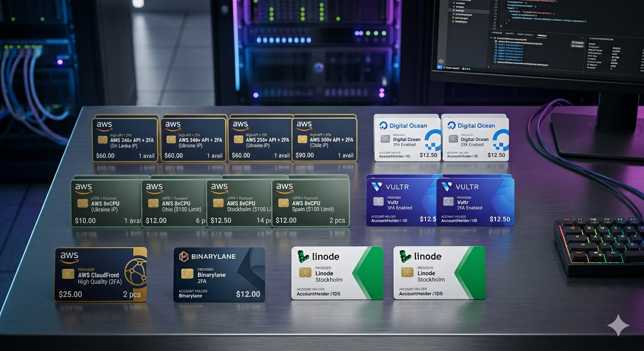The width and height of the screenshot is (644, 351).
Task: Click the $12.50 price on the Digital Ocean 25k card
Action: click(x=497, y=155)
